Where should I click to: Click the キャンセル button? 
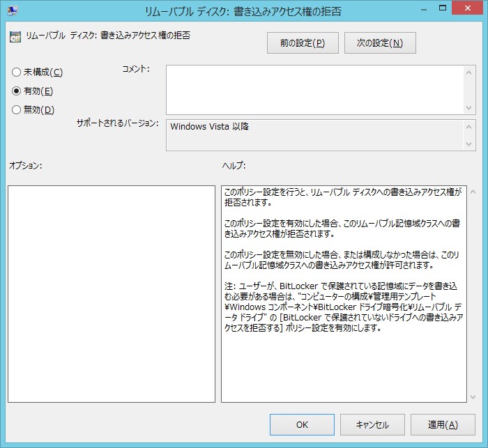(x=372, y=425)
